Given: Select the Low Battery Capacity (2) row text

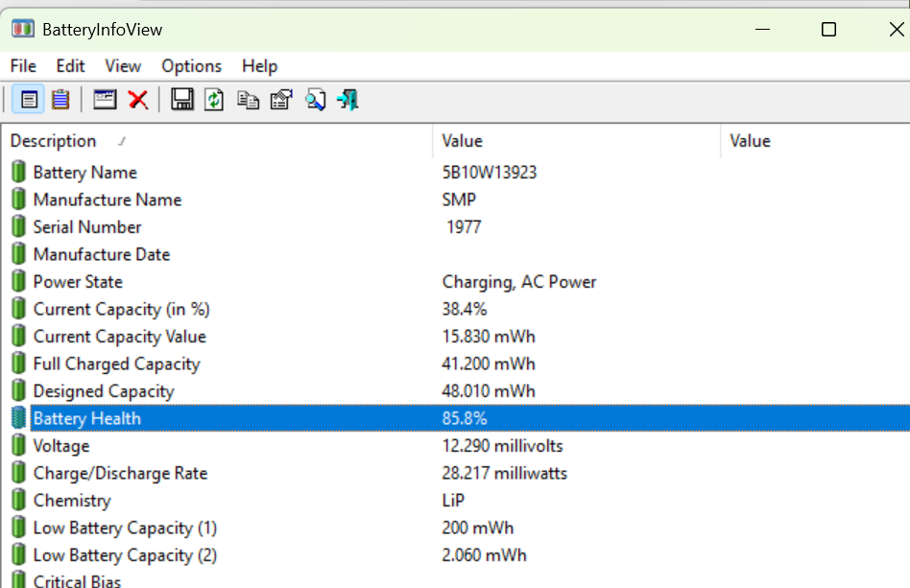Looking at the screenshot, I should [125, 555].
